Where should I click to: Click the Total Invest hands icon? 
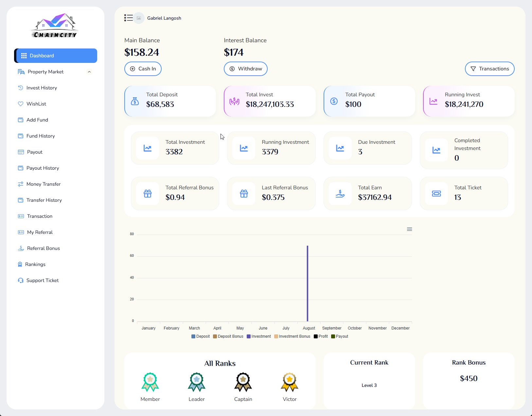(x=234, y=101)
